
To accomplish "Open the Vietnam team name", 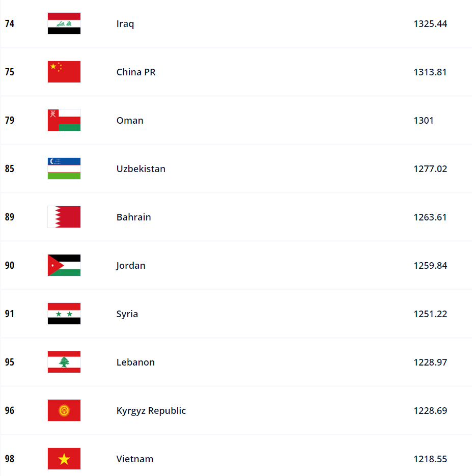I will click(x=135, y=459).
